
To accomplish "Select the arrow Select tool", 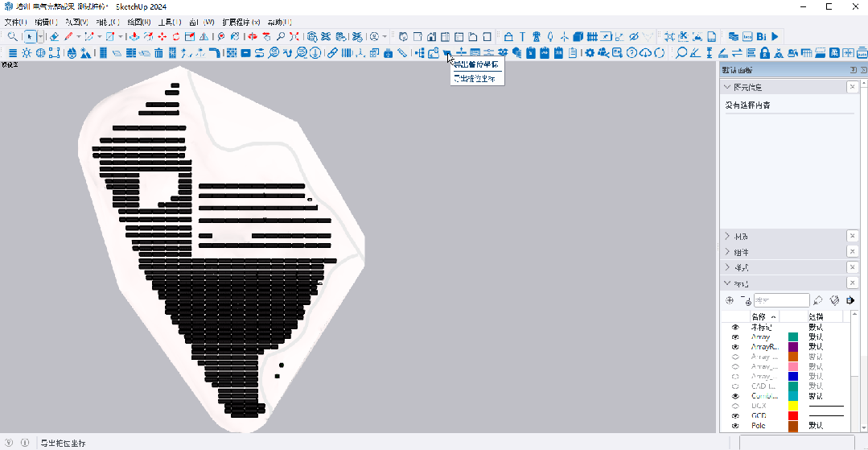I will point(30,36).
